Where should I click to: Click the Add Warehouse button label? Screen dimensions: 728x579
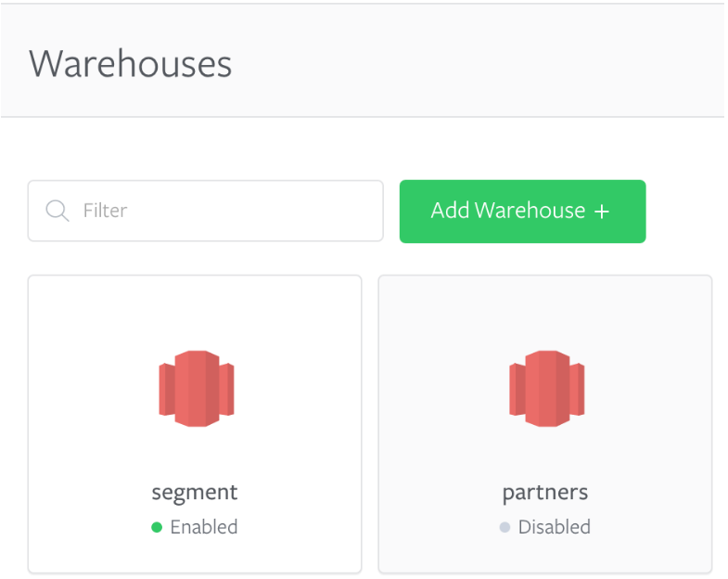(x=508, y=211)
